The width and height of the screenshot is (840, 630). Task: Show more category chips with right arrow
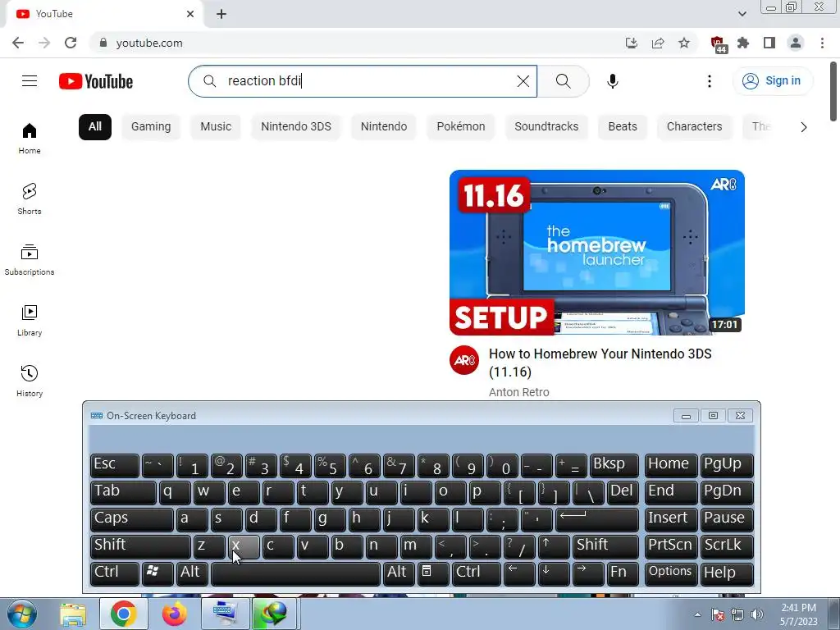click(804, 127)
